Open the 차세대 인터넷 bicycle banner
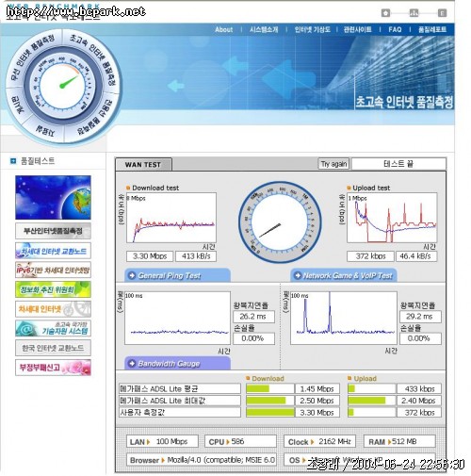471x476 pixels. [53, 309]
